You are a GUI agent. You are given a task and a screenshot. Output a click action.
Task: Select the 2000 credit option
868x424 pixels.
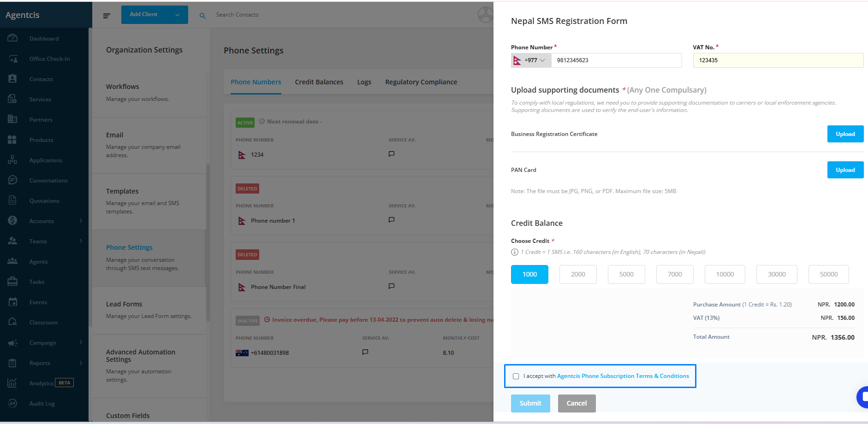578,274
